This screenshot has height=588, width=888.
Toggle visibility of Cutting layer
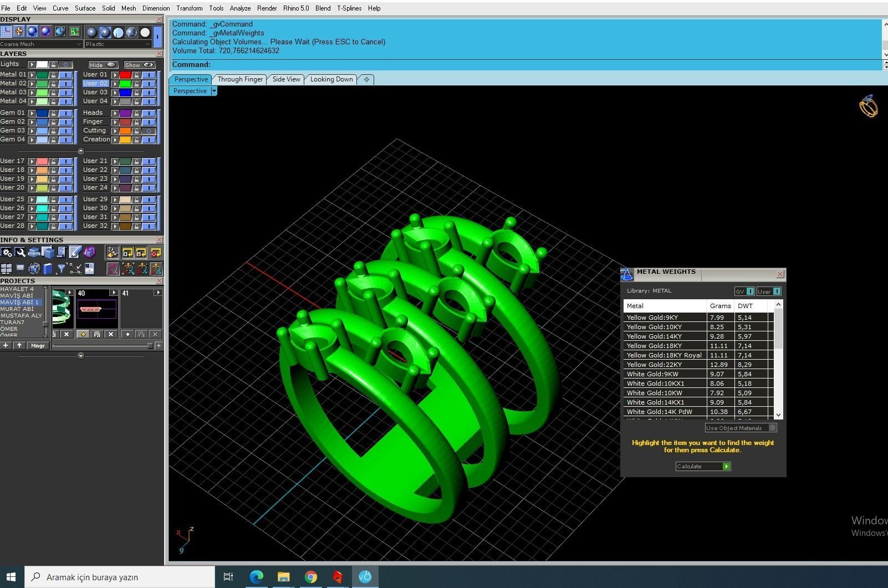click(x=149, y=131)
